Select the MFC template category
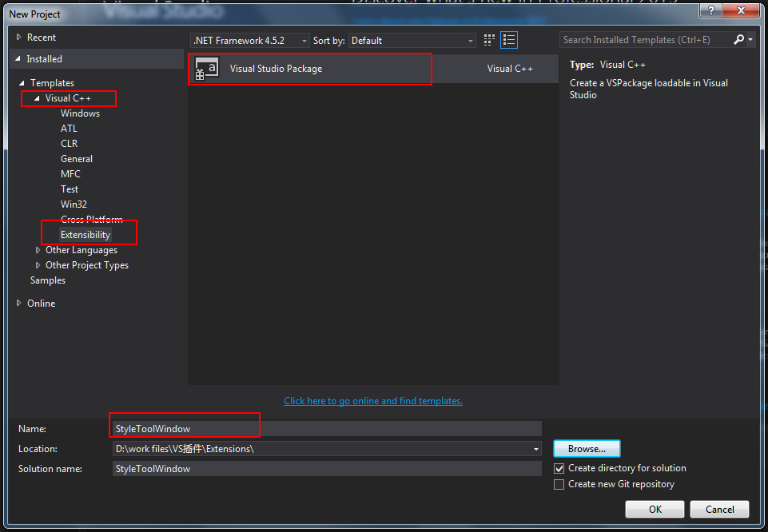This screenshot has width=768, height=532. pyautogui.click(x=70, y=173)
